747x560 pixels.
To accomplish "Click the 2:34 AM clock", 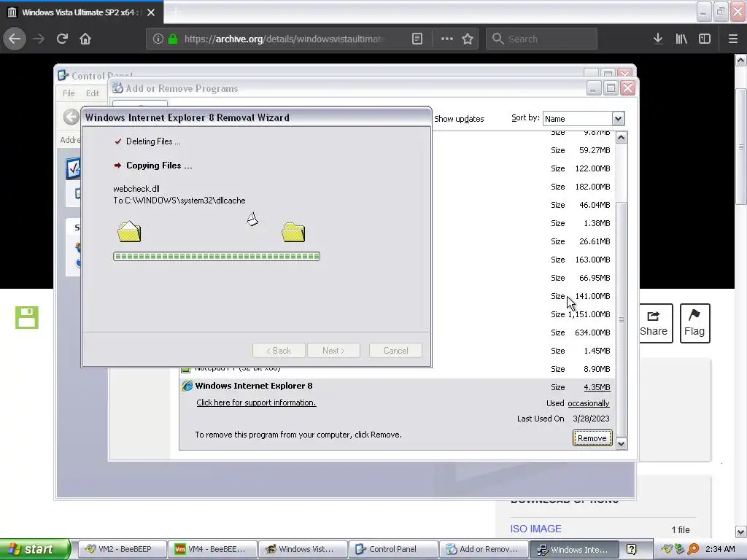I will click(720, 550).
